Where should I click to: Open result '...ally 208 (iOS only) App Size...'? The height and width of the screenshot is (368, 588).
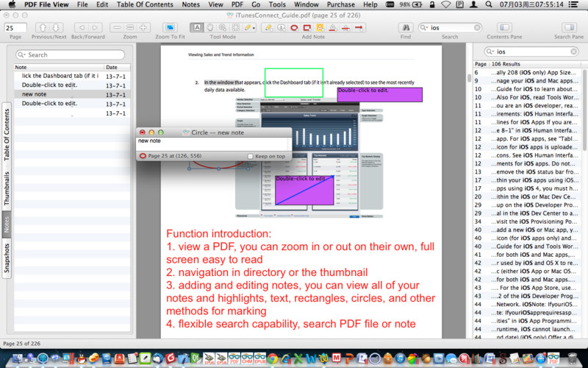[528, 72]
